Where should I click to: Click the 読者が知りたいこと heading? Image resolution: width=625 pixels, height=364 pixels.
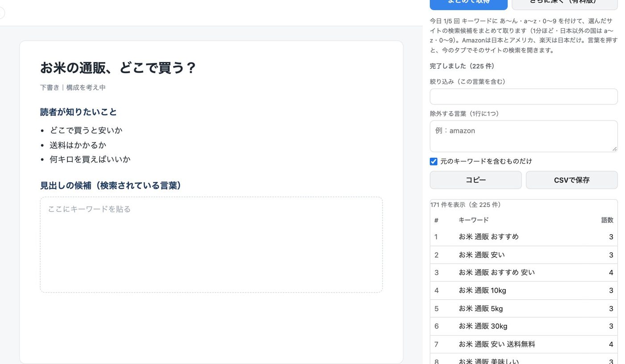click(x=79, y=112)
